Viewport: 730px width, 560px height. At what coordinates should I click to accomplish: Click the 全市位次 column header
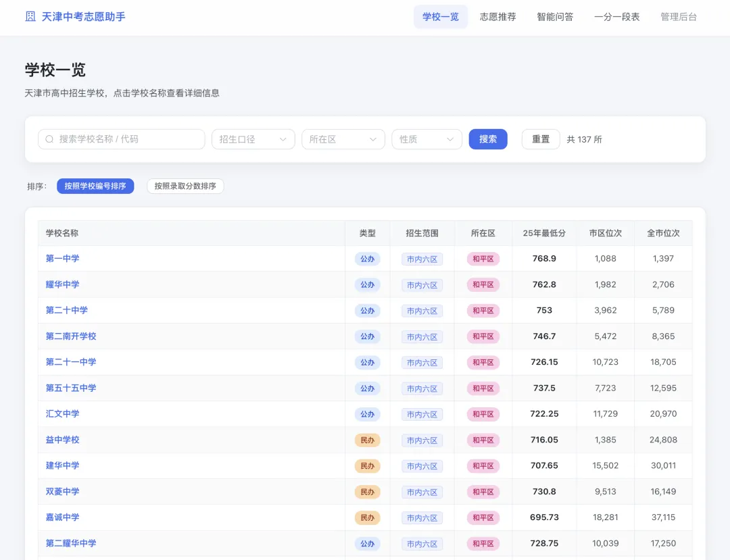[x=664, y=233]
